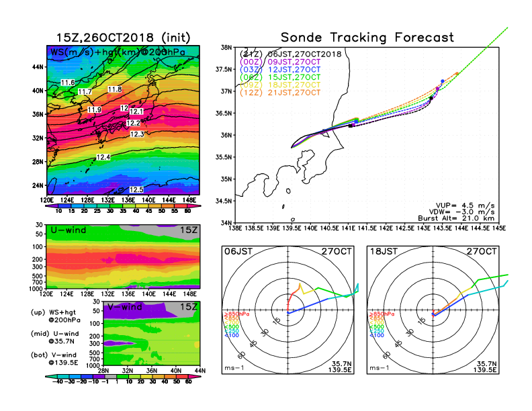Click "<100" legend entry in the 06JST hodograph
Viewport: 532px width, 411px height.
pos(232,335)
